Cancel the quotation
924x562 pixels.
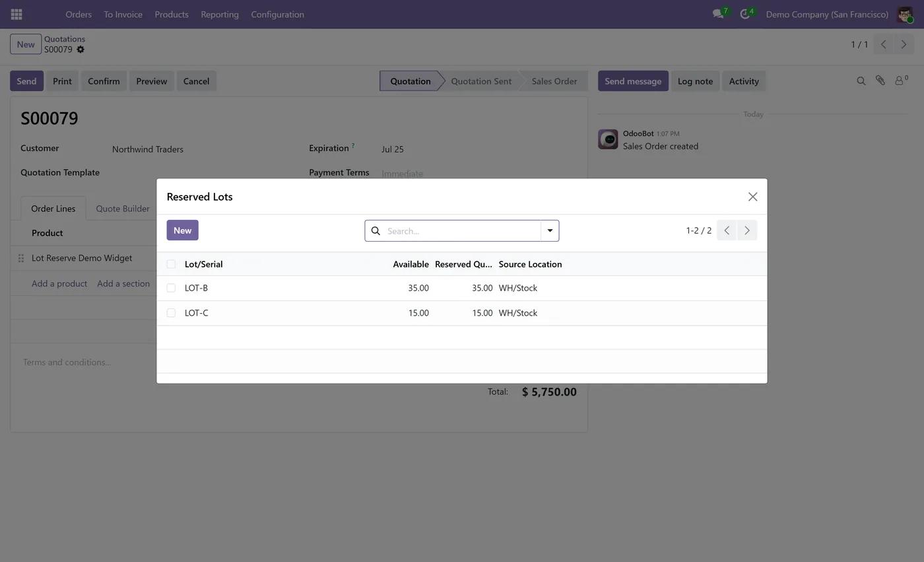point(196,81)
